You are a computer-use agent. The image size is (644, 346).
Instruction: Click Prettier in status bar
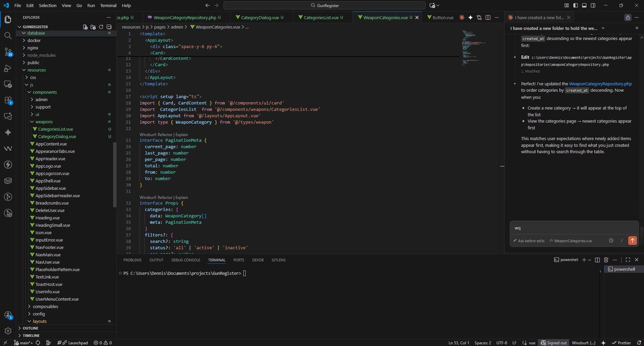click(x=620, y=342)
